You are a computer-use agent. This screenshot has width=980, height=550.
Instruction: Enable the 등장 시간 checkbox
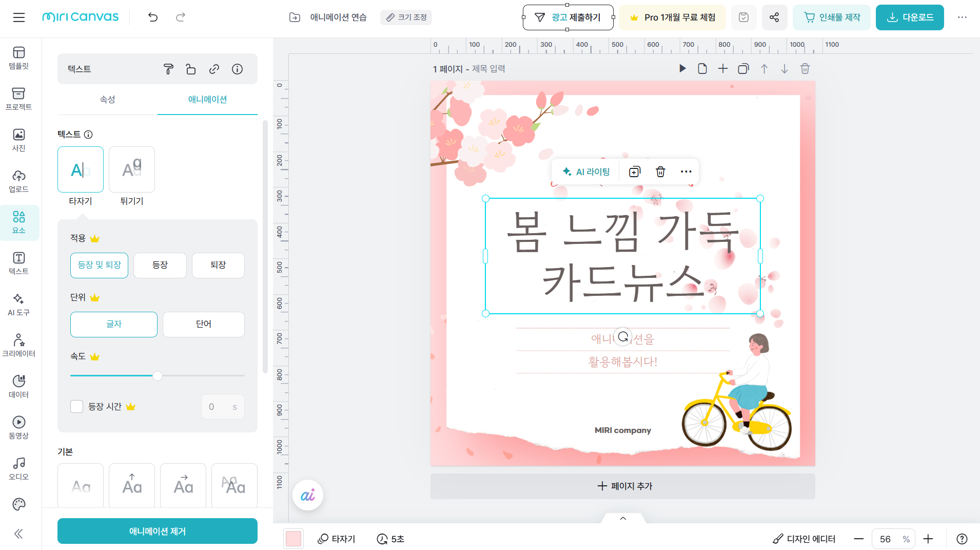tap(77, 407)
